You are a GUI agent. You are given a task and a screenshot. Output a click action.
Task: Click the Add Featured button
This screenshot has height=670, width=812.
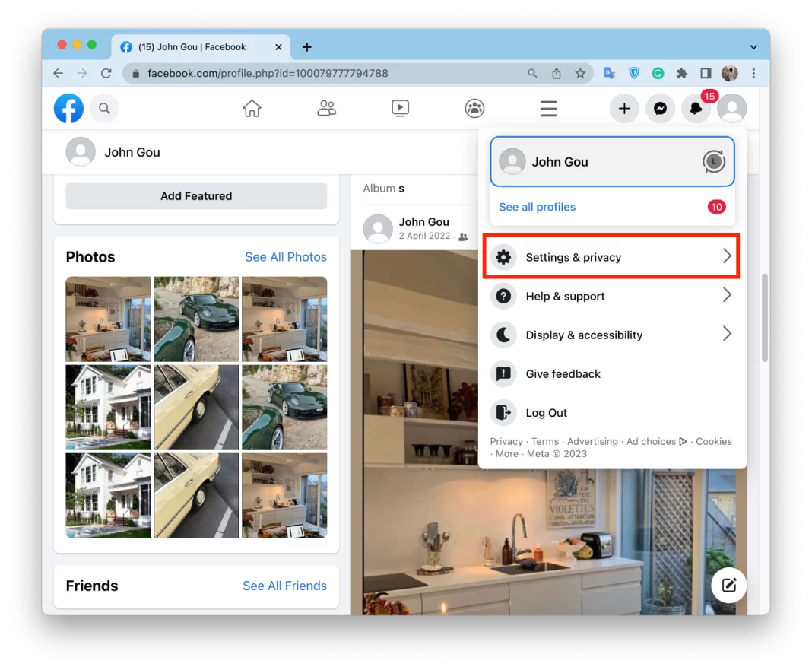pos(196,196)
